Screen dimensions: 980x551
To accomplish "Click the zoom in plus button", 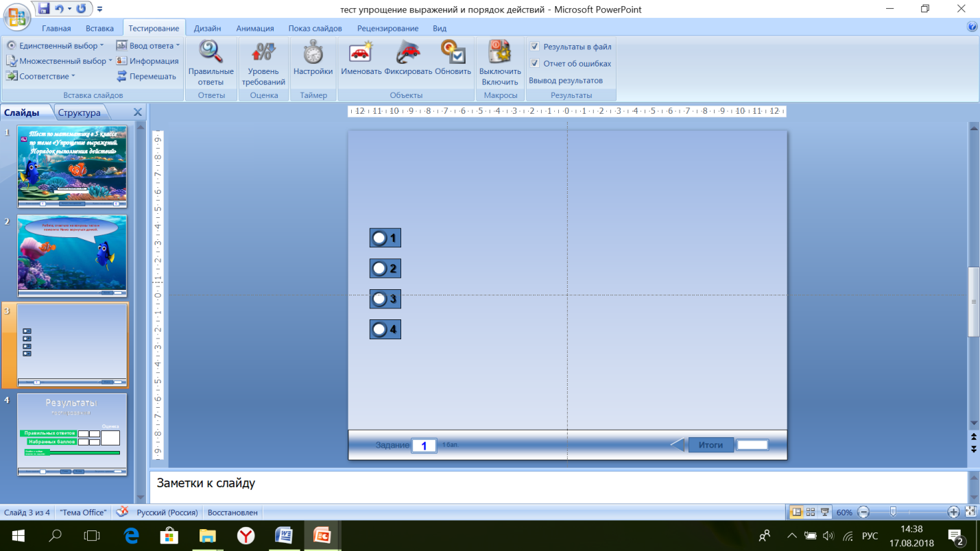I will coord(953,512).
